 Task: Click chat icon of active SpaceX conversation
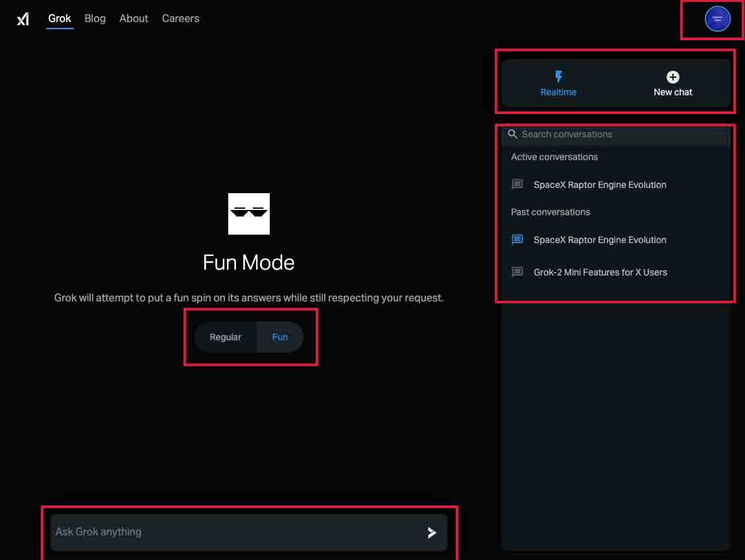click(x=517, y=184)
